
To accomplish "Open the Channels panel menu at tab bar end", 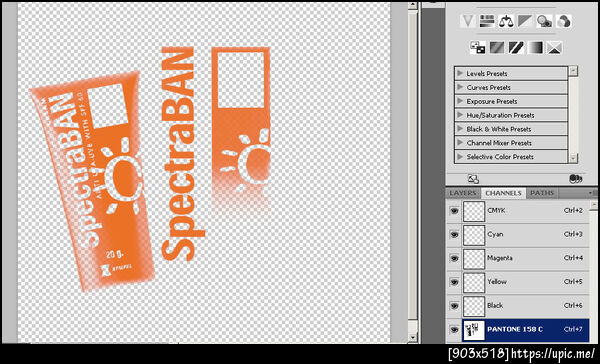I will (x=593, y=193).
